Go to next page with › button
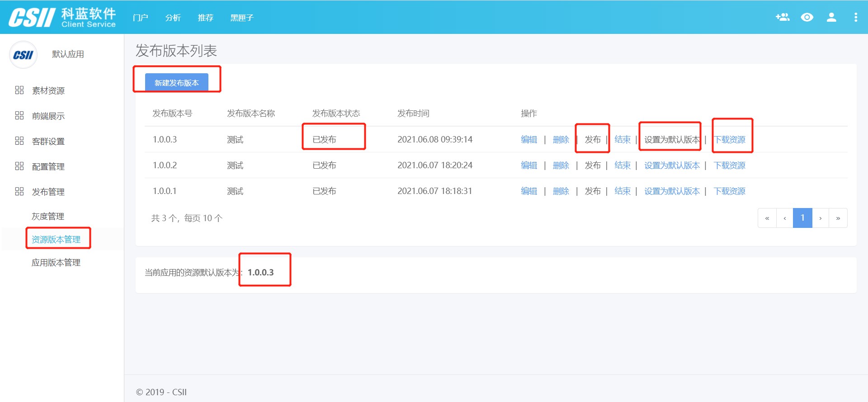The width and height of the screenshot is (868, 402). click(x=821, y=218)
